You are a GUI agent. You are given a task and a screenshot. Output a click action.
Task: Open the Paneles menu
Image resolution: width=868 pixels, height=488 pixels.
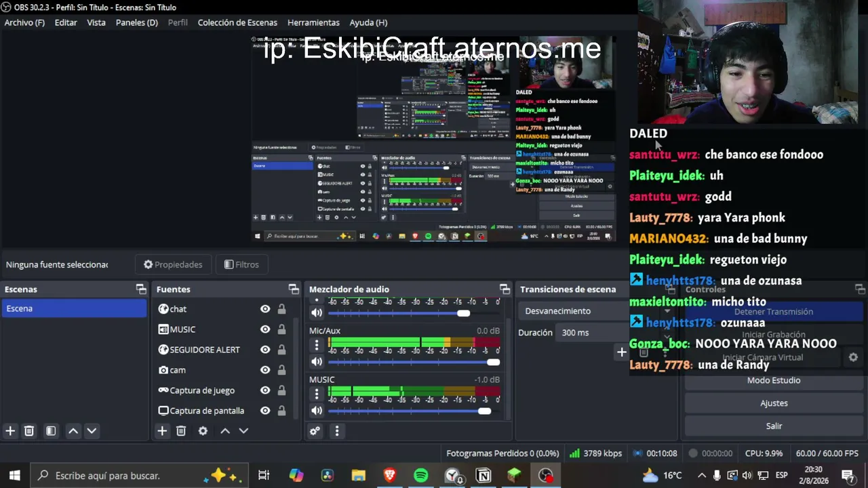click(x=137, y=22)
